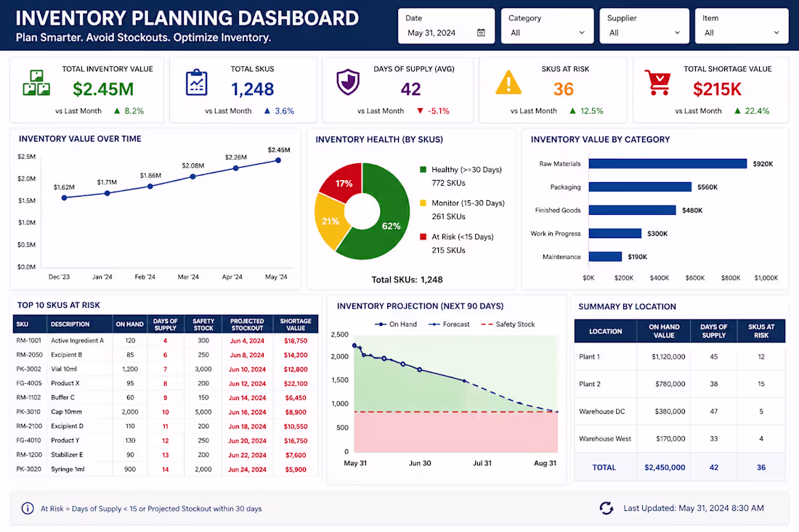Sort by the On Hand Value location header

[x=663, y=331]
